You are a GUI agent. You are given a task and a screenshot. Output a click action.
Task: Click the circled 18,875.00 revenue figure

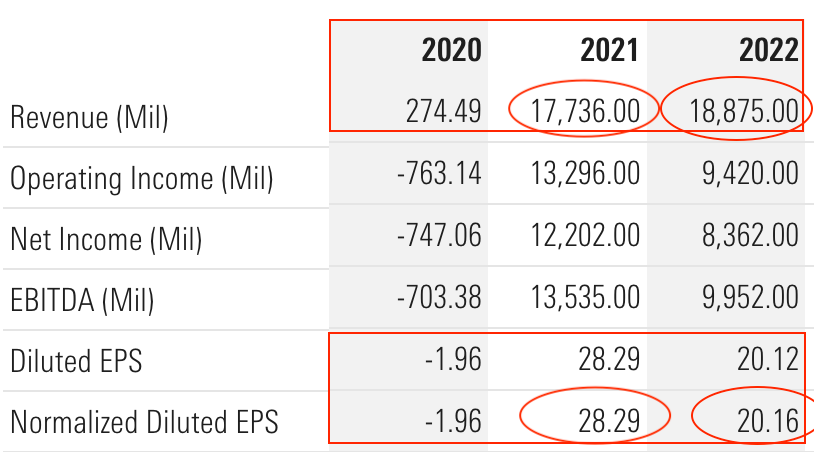click(743, 111)
